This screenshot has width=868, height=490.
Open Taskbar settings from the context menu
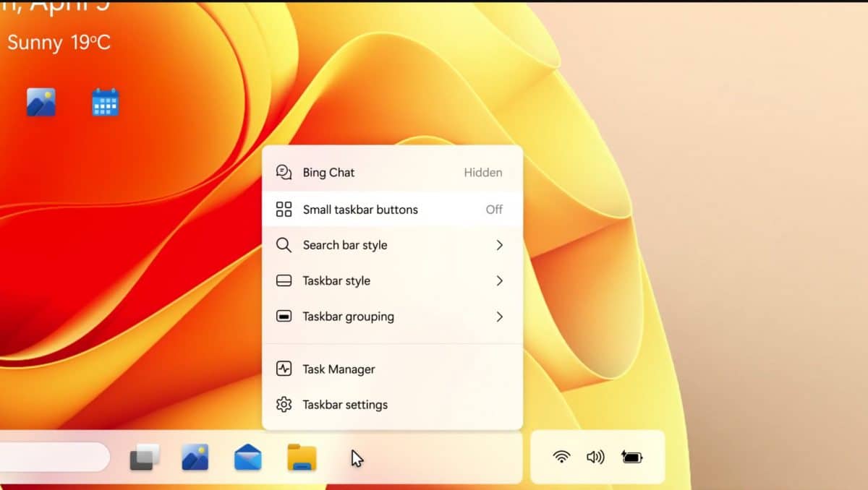[x=345, y=405]
